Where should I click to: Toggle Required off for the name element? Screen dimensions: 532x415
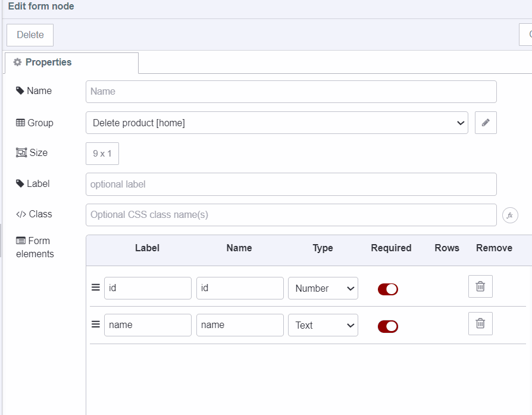388,326
